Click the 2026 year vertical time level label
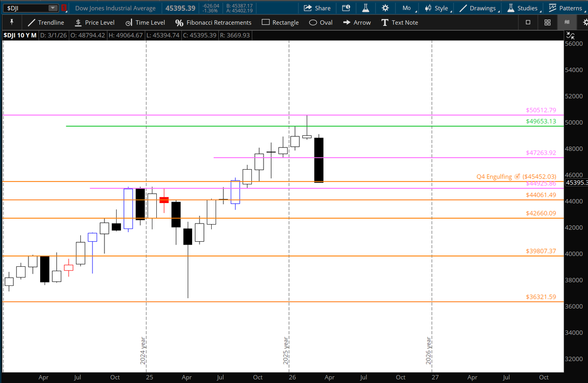The image size is (588, 383). (x=428, y=350)
